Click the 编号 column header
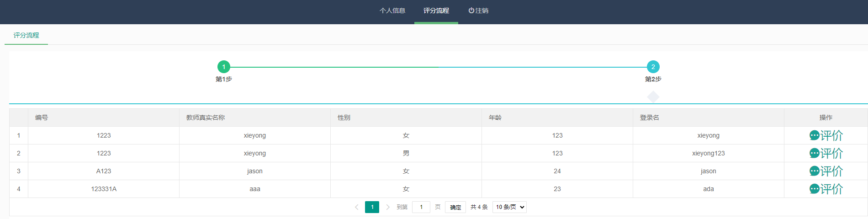 (x=42, y=118)
